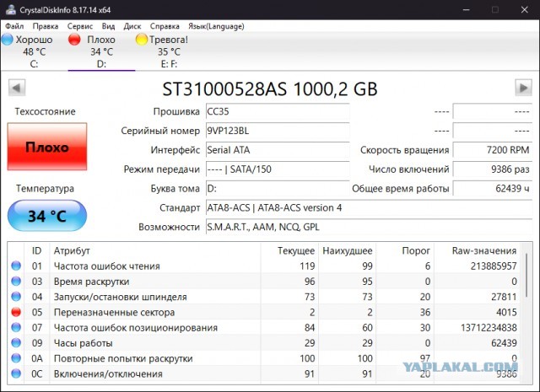
Task: Click the Наихудшее column header
Action: click(347, 250)
